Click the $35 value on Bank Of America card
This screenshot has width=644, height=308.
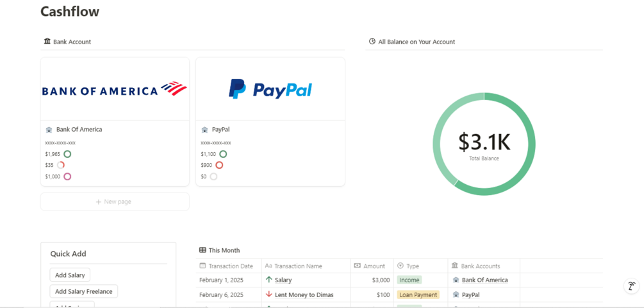[49, 166]
